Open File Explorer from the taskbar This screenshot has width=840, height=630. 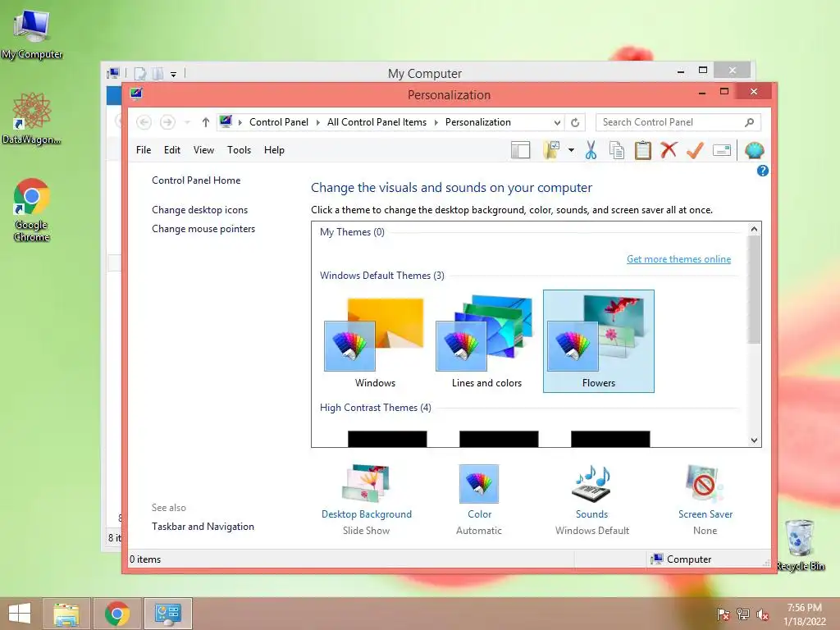(66, 614)
